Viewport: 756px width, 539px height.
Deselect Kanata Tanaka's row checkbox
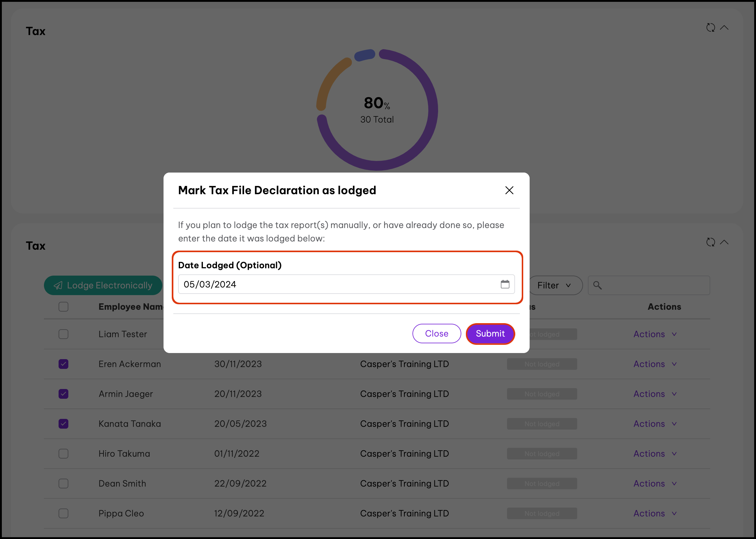tap(63, 424)
